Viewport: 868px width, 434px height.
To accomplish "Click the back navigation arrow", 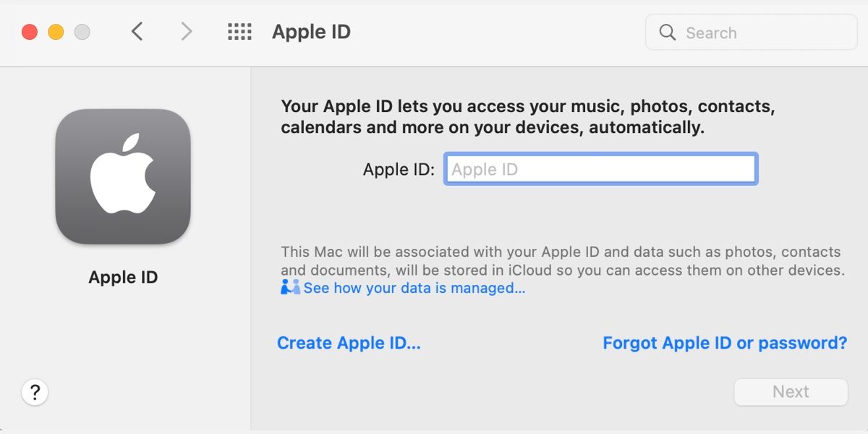I will (137, 31).
